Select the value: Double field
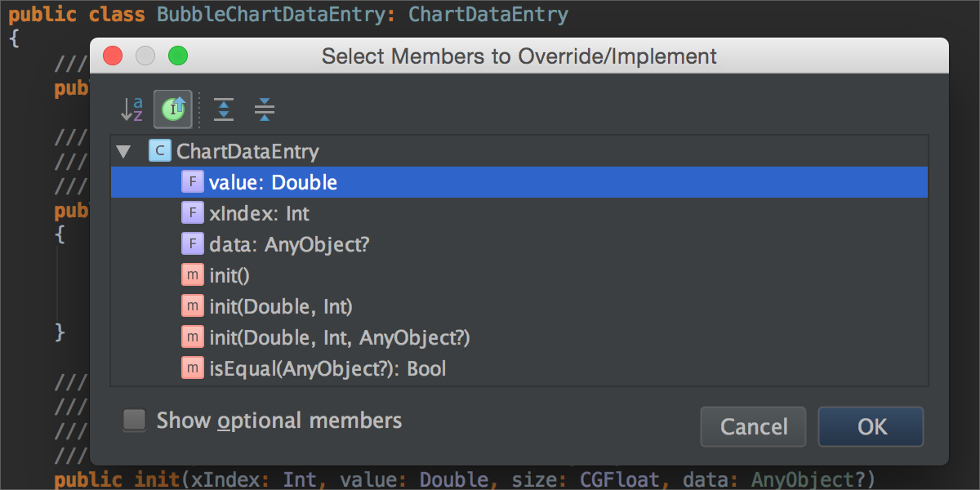Screen dimensions: 980x490 (273, 183)
